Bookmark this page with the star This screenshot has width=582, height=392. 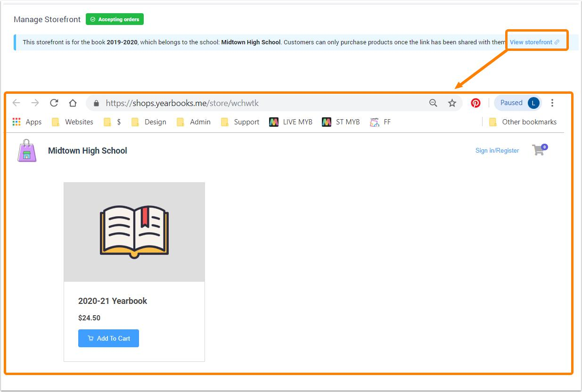click(452, 103)
